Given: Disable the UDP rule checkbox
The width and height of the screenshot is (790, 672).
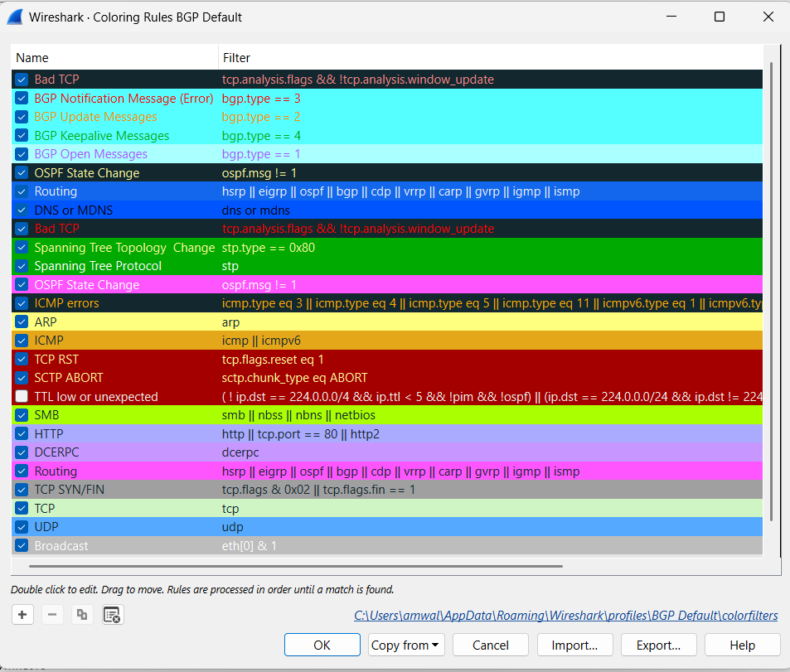Looking at the screenshot, I should pos(22,527).
